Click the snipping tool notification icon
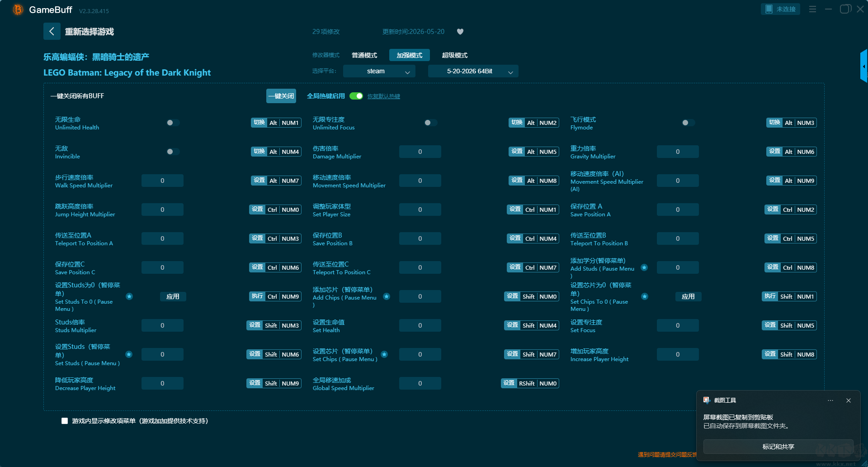The height and width of the screenshot is (467, 868). [707, 400]
